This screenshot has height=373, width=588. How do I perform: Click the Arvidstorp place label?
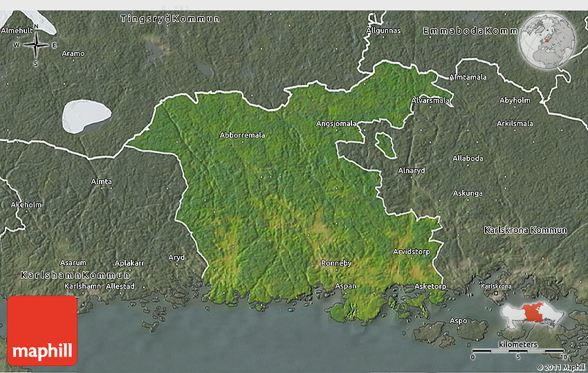pyautogui.click(x=411, y=251)
